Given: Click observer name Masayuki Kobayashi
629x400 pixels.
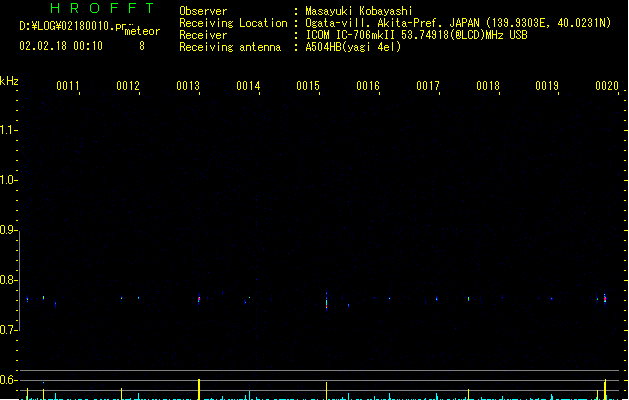Looking at the screenshot, I should 359,11.
